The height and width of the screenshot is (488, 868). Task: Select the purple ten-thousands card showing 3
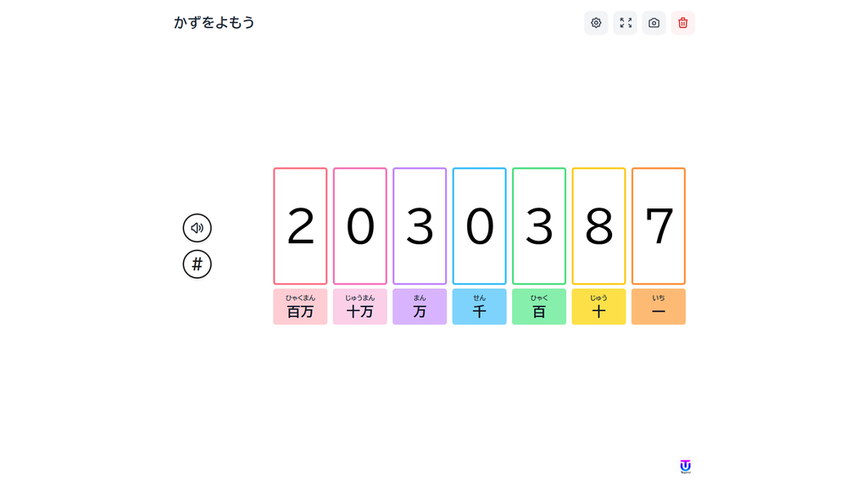click(420, 226)
